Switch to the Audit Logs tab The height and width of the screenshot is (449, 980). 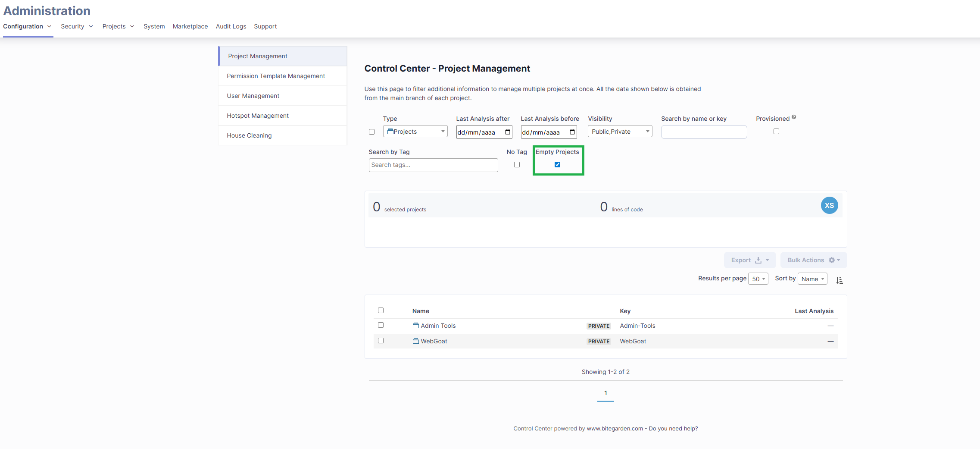pyautogui.click(x=231, y=26)
